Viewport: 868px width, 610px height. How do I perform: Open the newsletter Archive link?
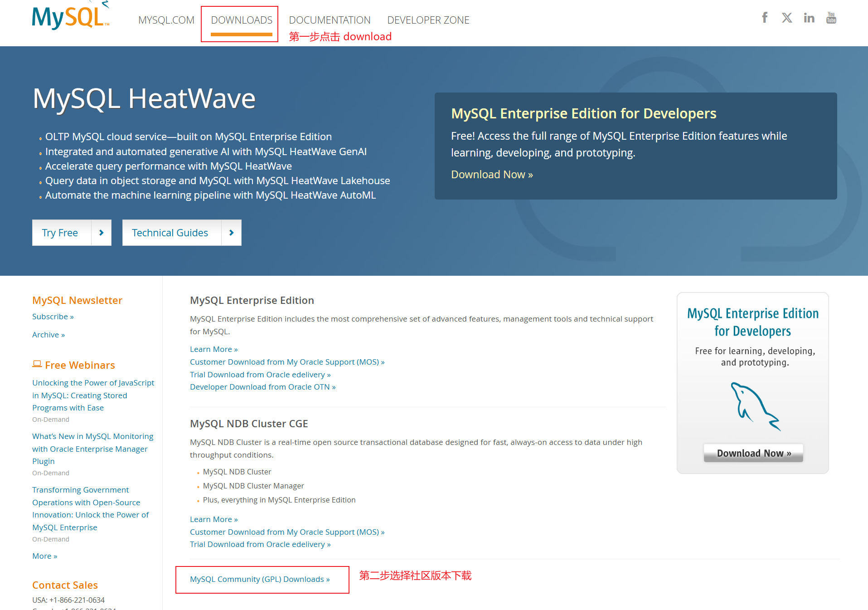[x=48, y=335]
